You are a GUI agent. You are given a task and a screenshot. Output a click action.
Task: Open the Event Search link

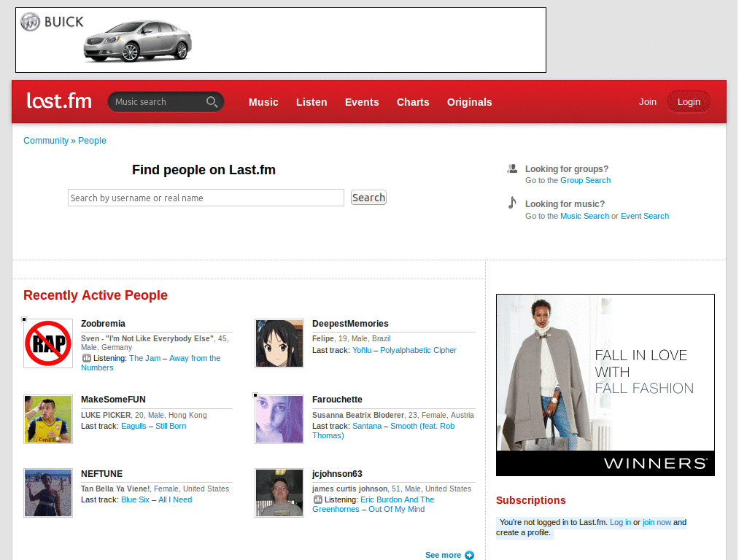coord(645,216)
